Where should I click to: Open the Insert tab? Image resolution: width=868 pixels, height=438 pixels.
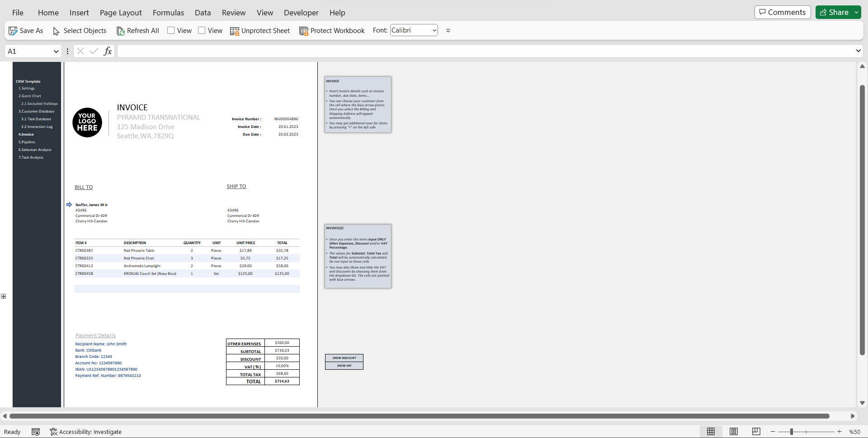(79, 13)
